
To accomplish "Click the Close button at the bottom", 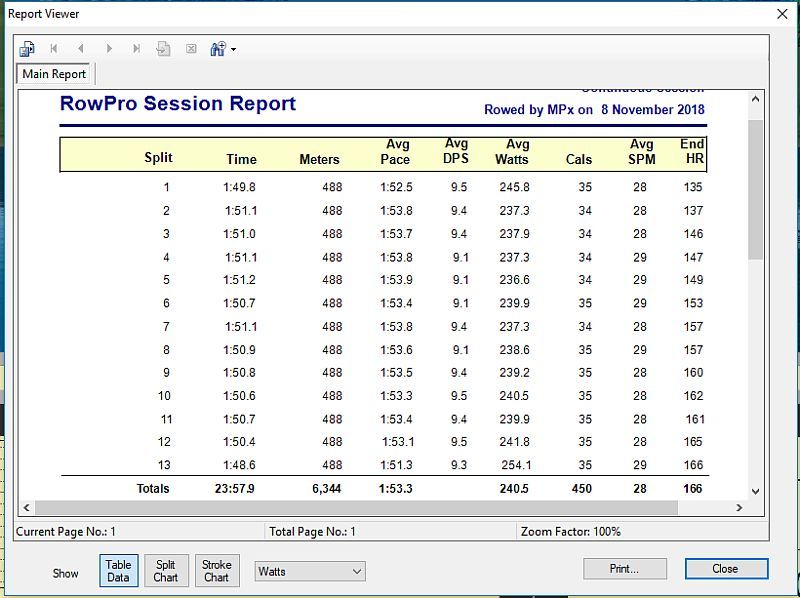I will [x=726, y=568].
